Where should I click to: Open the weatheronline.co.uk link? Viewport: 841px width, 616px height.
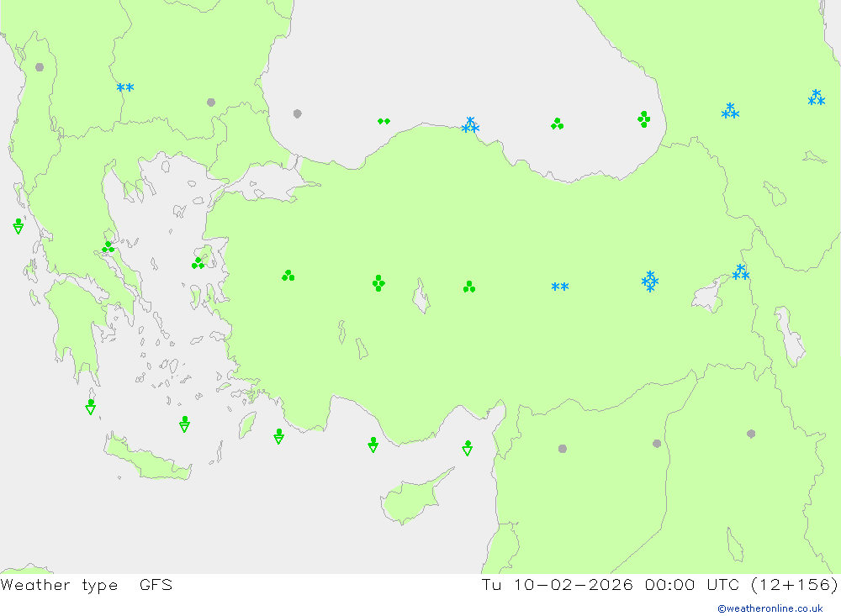(770, 608)
